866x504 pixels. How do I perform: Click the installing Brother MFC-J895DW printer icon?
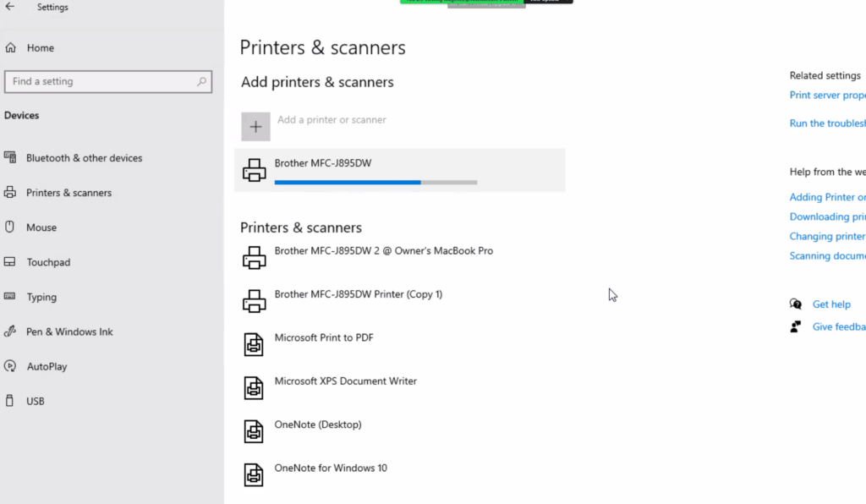254,170
